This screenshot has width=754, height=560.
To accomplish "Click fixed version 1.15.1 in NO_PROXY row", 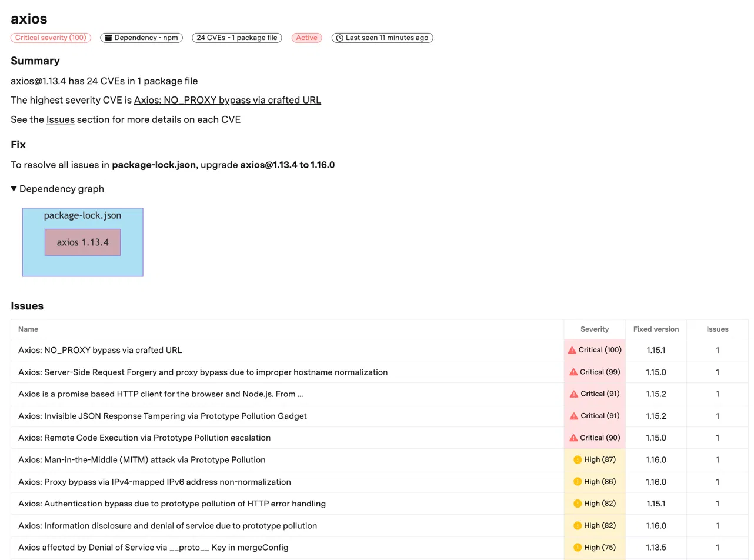I will (x=656, y=350).
